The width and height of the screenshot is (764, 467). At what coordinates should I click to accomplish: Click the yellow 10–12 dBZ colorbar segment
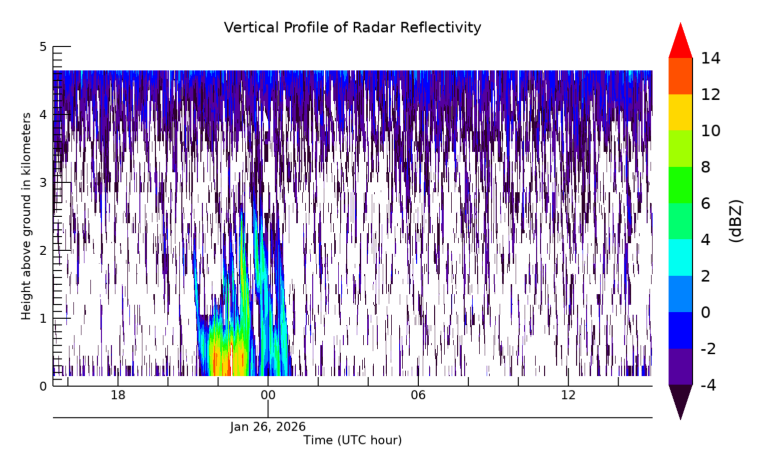680,113
